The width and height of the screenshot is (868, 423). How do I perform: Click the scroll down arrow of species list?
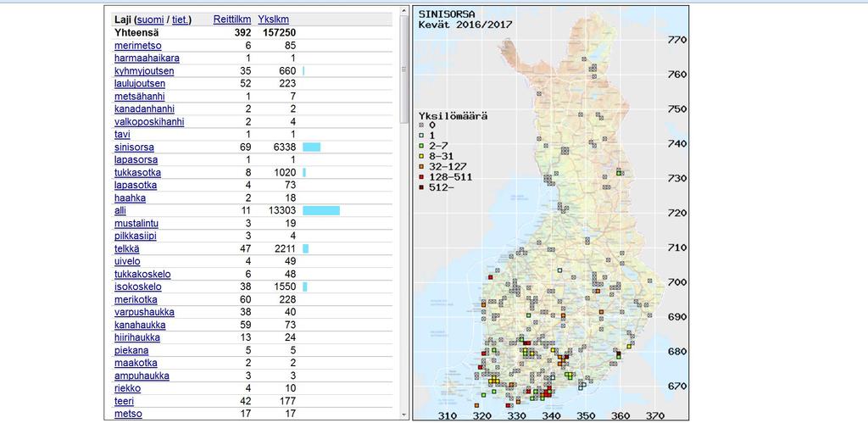coord(403,415)
